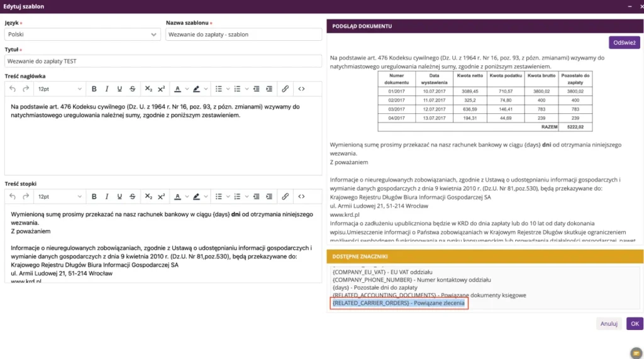Apply Strikethrough in the footer toolbar
Image resolution: width=644 pixels, height=359 pixels.
[132, 196]
